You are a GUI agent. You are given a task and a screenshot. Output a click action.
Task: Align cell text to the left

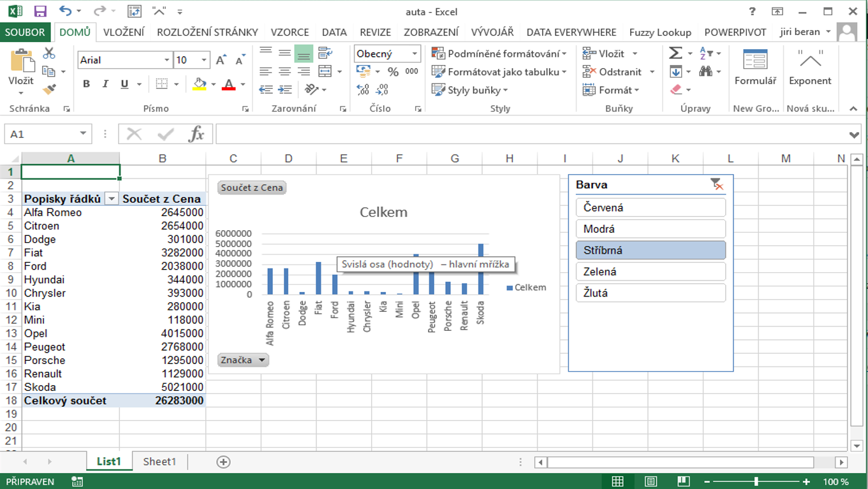click(x=266, y=71)
